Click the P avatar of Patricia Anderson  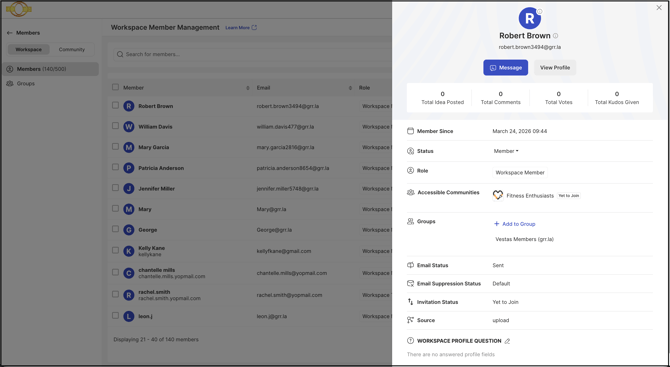coord(129,168)
